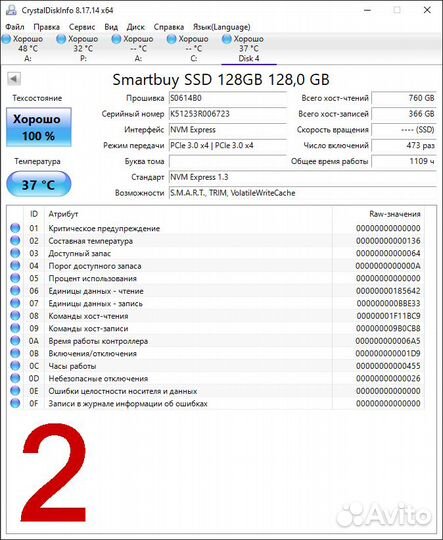443x540 pixels.
Task: Close the CrystalDiskInfo window
Action: [427, 10]
